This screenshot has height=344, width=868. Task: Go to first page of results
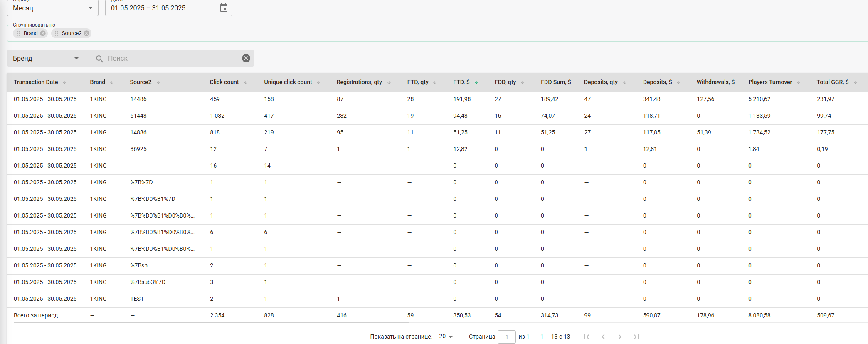[586, 337]
